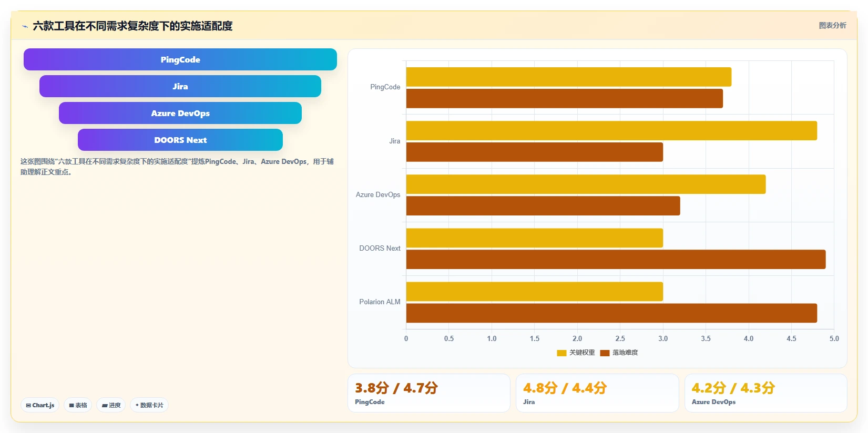This screenshot has height=433, width=868.
Task: Click the 图表分析 label in header
Action: click(x=832, y=25)
